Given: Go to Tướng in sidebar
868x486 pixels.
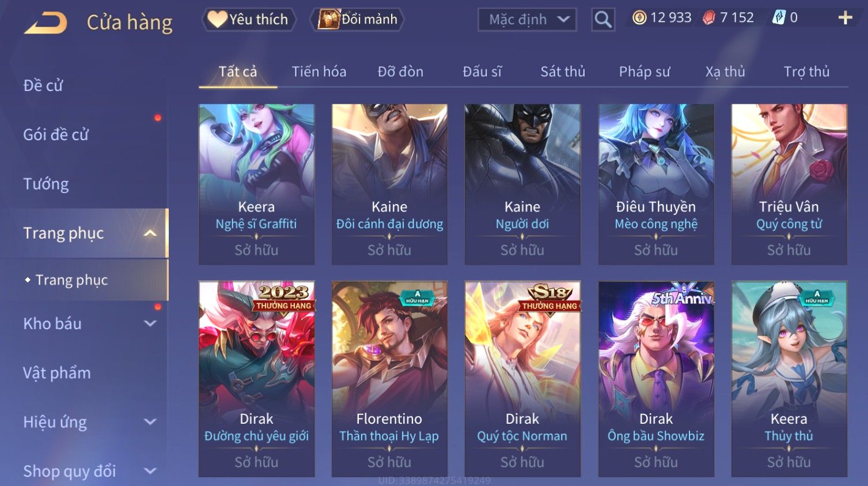Looking at the screenshot, I should [46, 184].
